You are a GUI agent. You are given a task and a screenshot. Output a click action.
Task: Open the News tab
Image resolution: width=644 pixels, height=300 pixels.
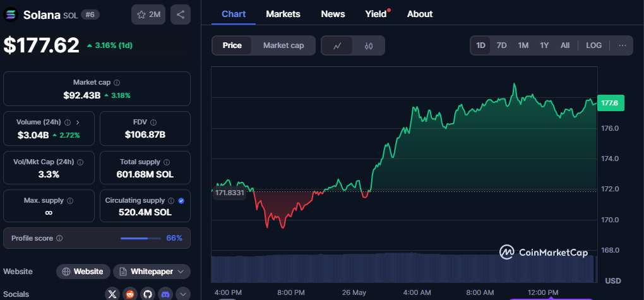coord(333,14)
